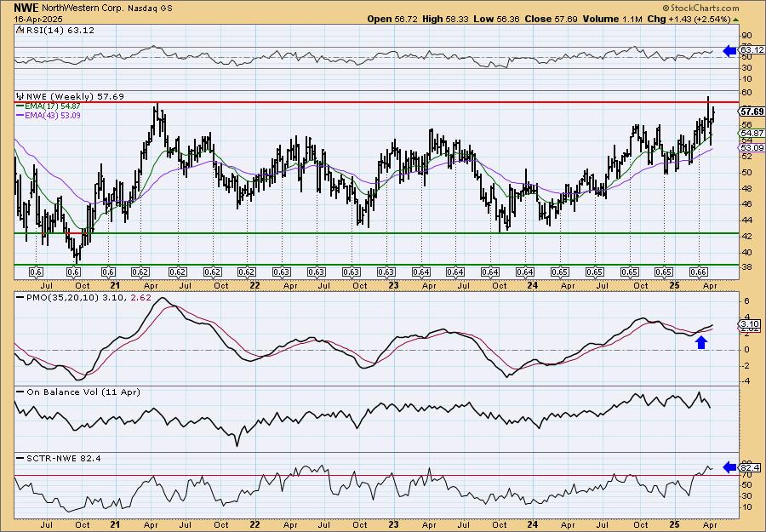Click the green up-triangle beside the change
Image resolution: width=766 pixels, height=532 pixels.
736,20
